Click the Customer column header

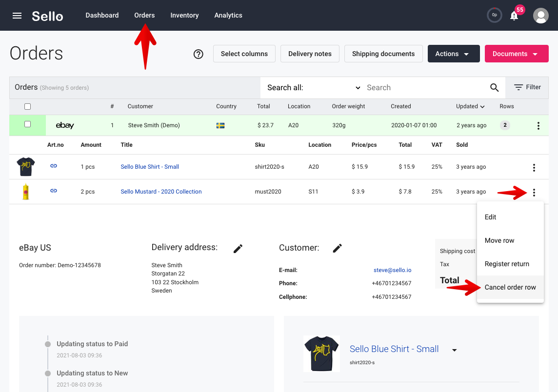point(140,106)
